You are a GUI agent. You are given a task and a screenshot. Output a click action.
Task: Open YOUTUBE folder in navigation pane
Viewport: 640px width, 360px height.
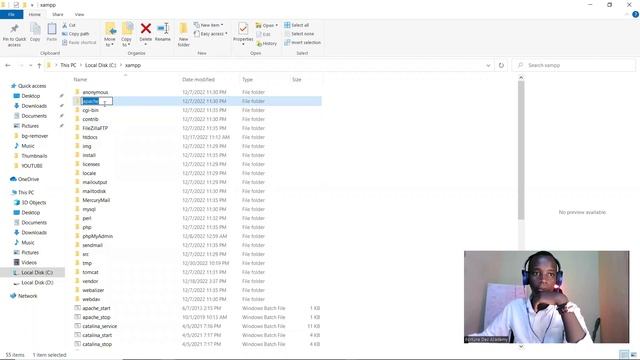[x=32, y=166]
